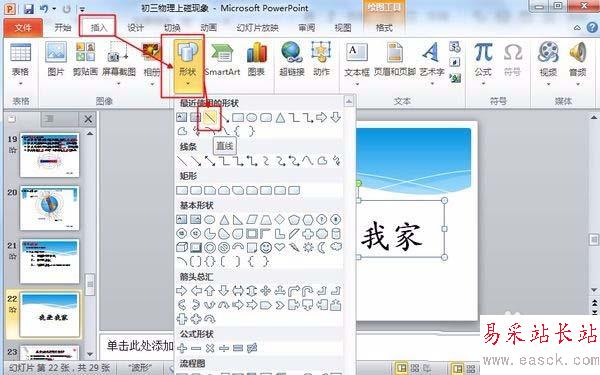Expand the 公式 equation dropdown
The height and width of the screenshot is (375, 600).
(x=483, y=83)
